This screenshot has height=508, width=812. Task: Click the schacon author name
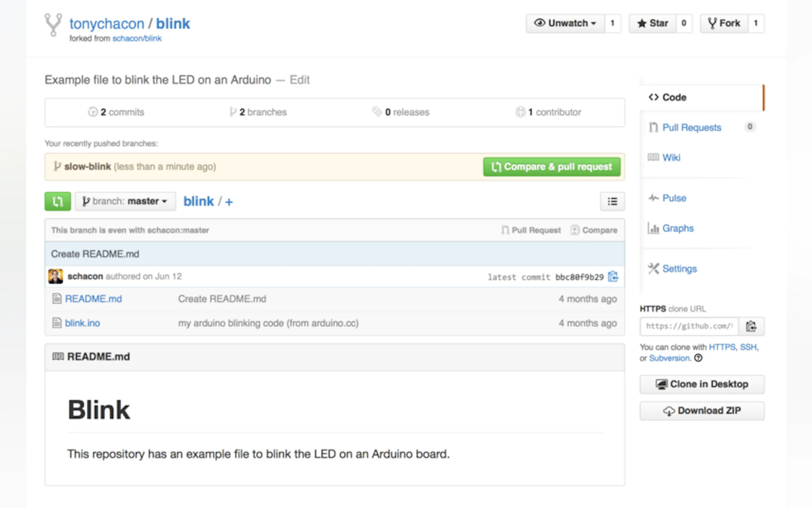85,276
